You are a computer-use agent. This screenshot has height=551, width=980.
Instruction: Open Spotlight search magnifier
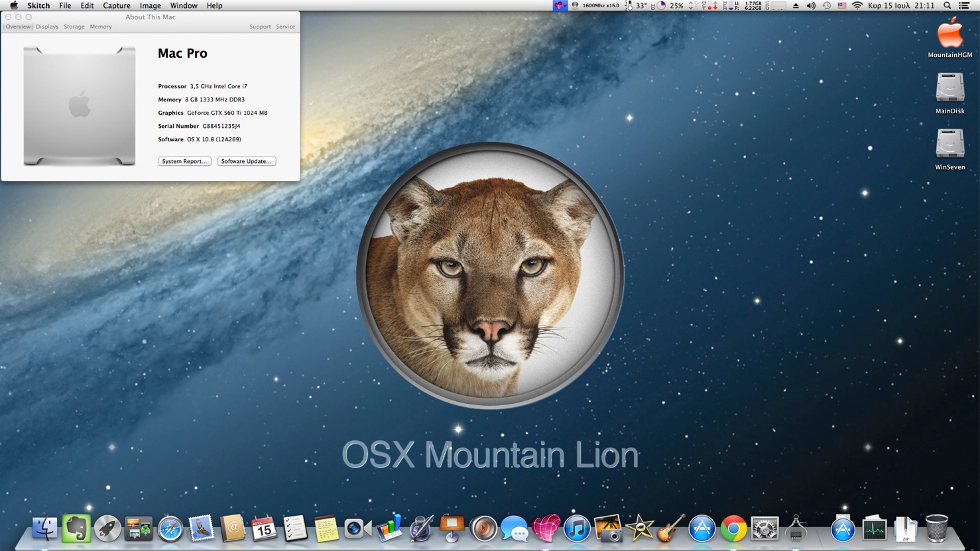pyautogui.click(x=948, y=5)
